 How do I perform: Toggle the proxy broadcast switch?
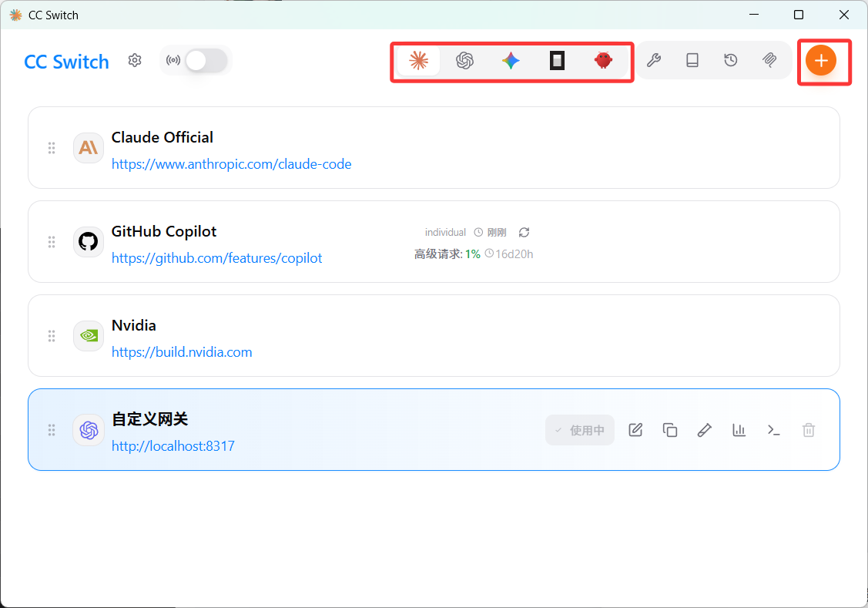[x=206, y=61]
